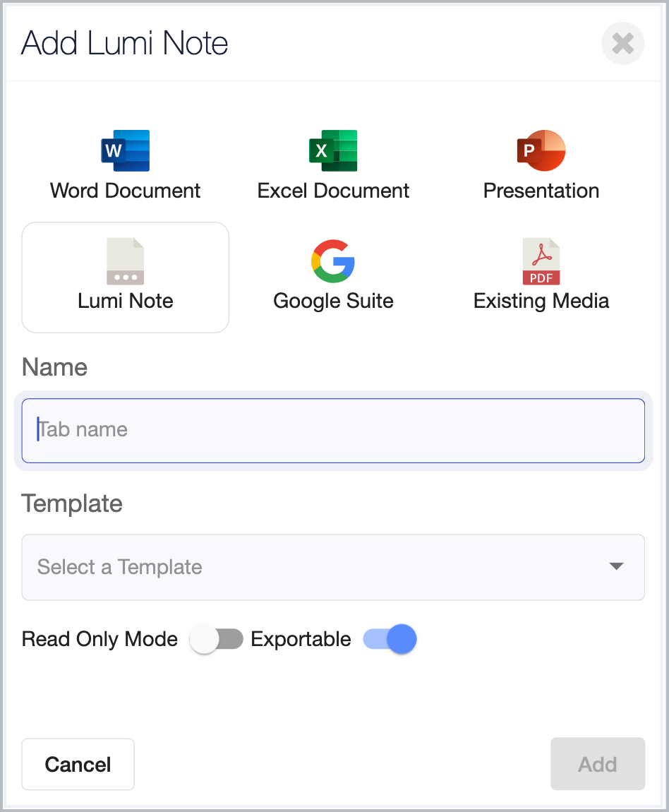Close the Add Lumi Note dialog
The height and width of the screenshot is (812, 669).
623,44
